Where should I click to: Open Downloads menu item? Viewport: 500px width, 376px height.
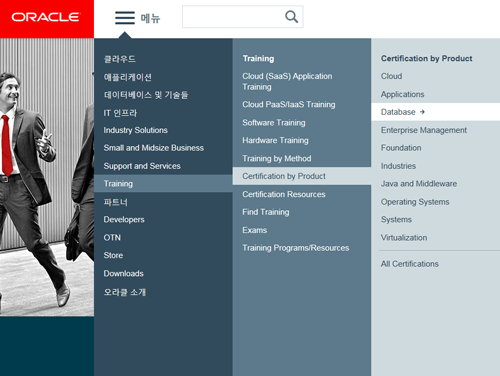point(123,273)
